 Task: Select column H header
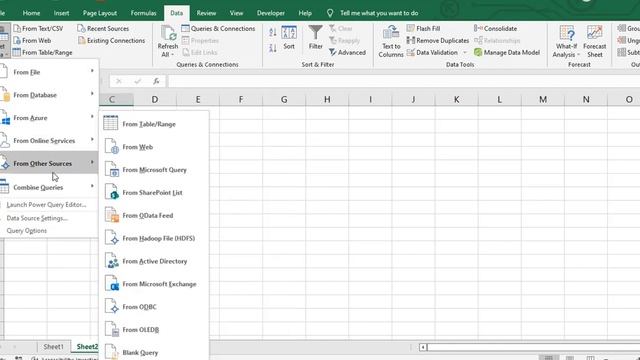click(x=327, y=100)
